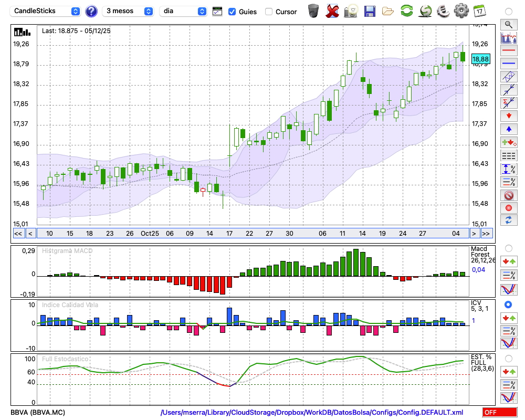
Task: Open the CandleSticks chart type dropdown
Action: click(46, 11)
